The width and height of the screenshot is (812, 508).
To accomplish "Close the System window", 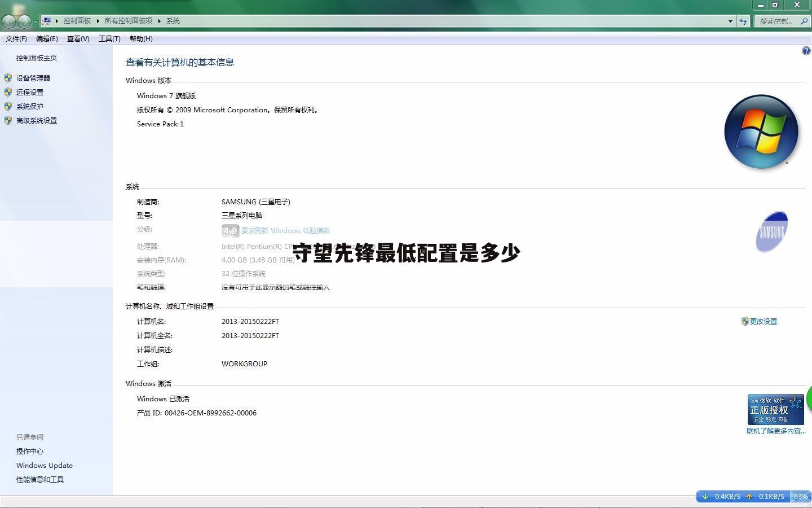I will click(797, 5).
